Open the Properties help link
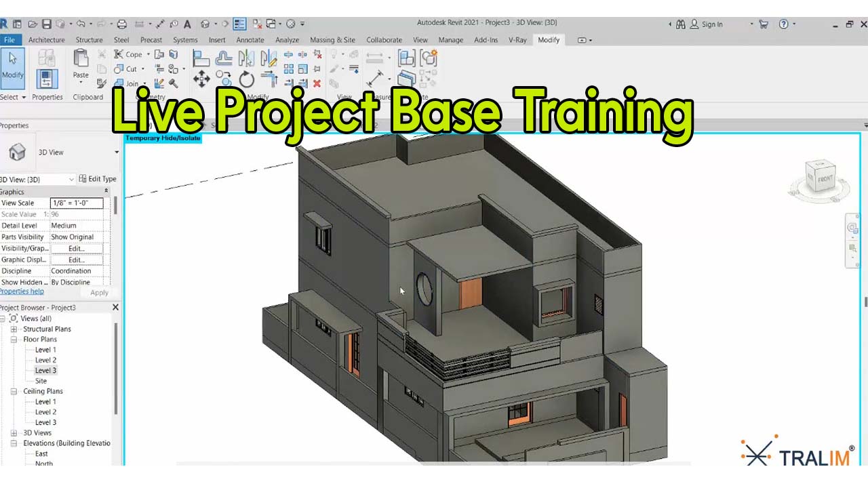 click(x=22, y=291)
